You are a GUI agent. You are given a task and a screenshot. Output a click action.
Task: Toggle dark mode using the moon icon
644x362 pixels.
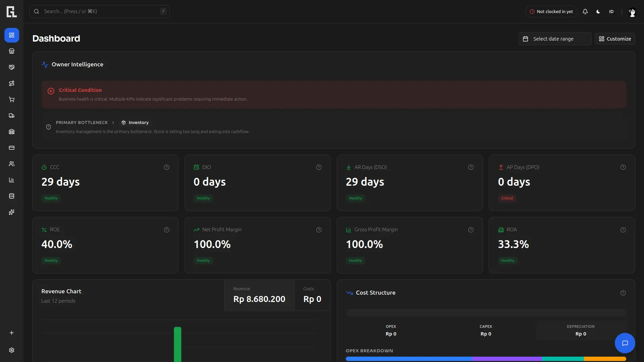598,12
